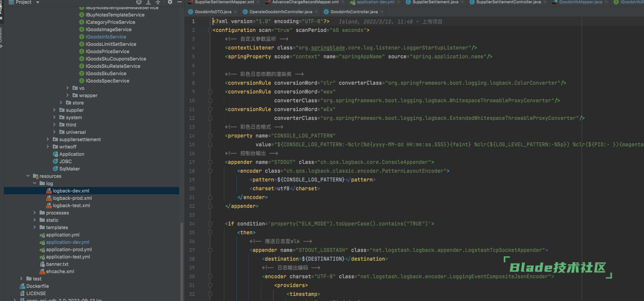This screenshot has height=301, width=644.
Task: Switch to SupplierSettlementMapper.xml tab
Action: 224,2
